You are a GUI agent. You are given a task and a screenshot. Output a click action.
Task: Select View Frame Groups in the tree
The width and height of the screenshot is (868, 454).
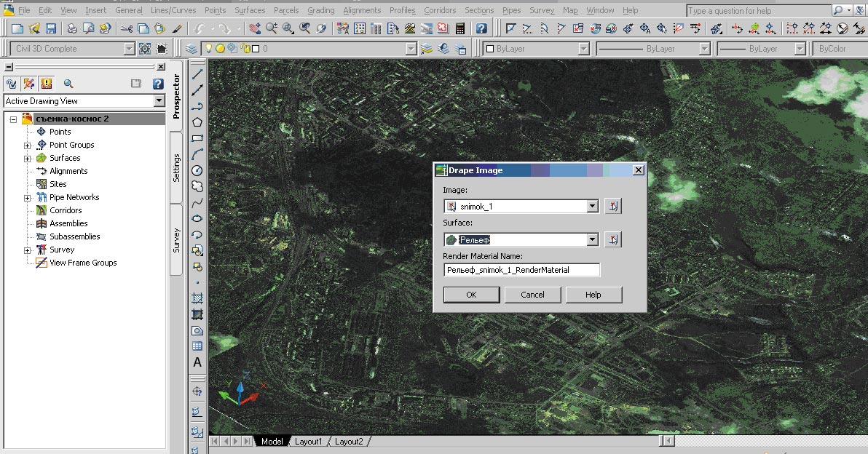[83, 263]
